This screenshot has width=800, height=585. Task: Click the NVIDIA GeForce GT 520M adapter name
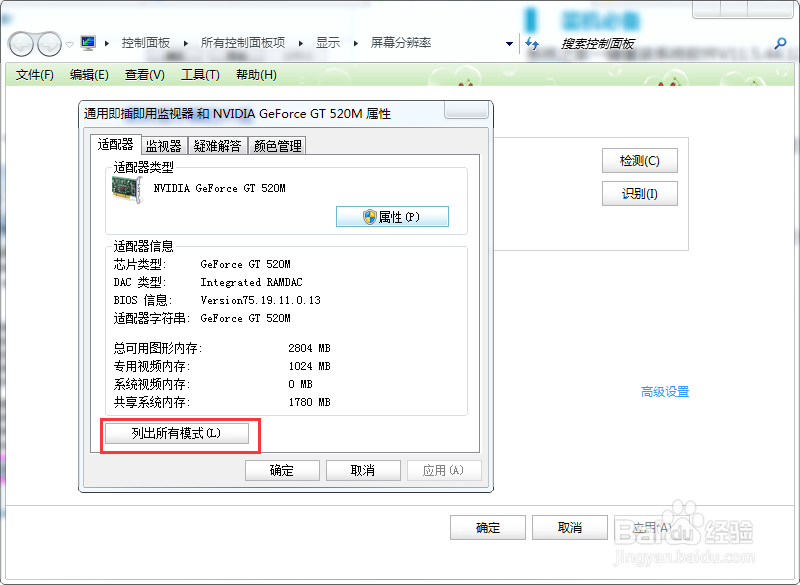(x=219, y=188)
